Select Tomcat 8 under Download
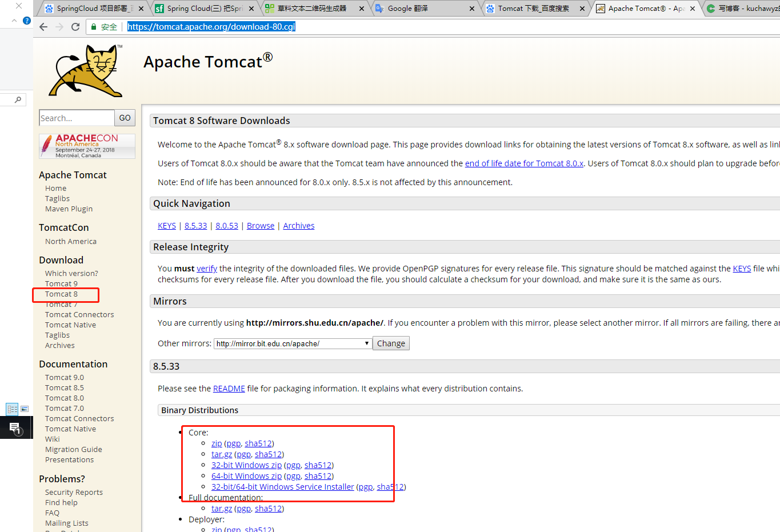This screenshot has height=532, width=780. (x=61, y=294)
